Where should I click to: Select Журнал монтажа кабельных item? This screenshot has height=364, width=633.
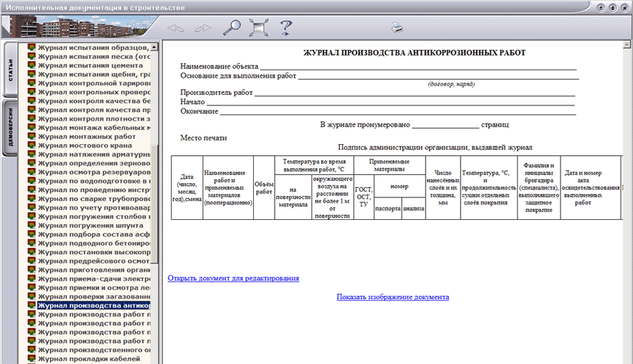pyautogui.click(x=94, y=127)
